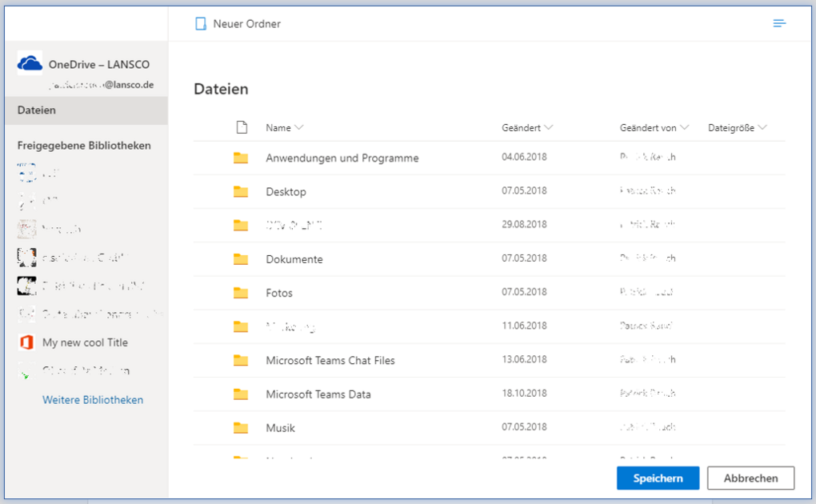This screenshot has height=504, width=816.
Task: Click Neuer Ordner to create a folder
Action: (246, 24)
